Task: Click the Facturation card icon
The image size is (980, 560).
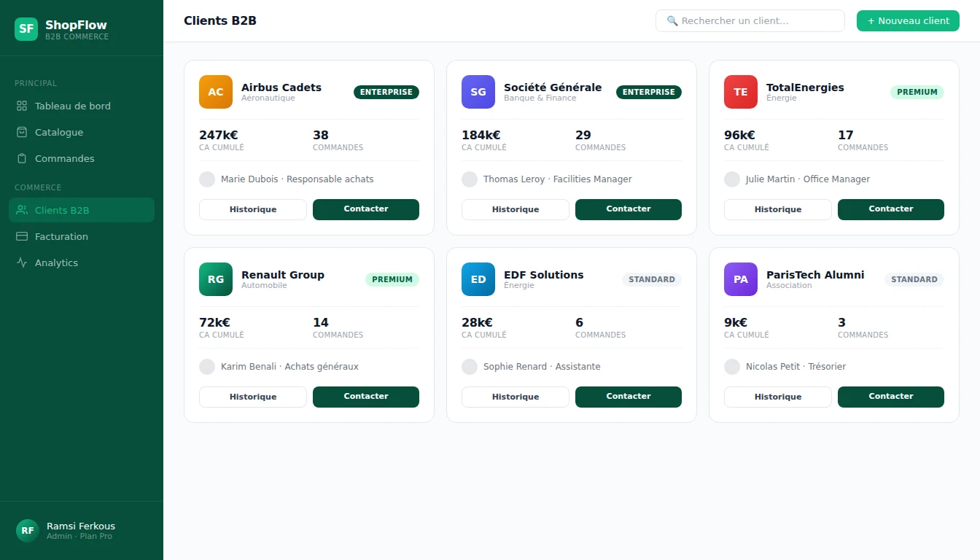Action: click(22, 236)
